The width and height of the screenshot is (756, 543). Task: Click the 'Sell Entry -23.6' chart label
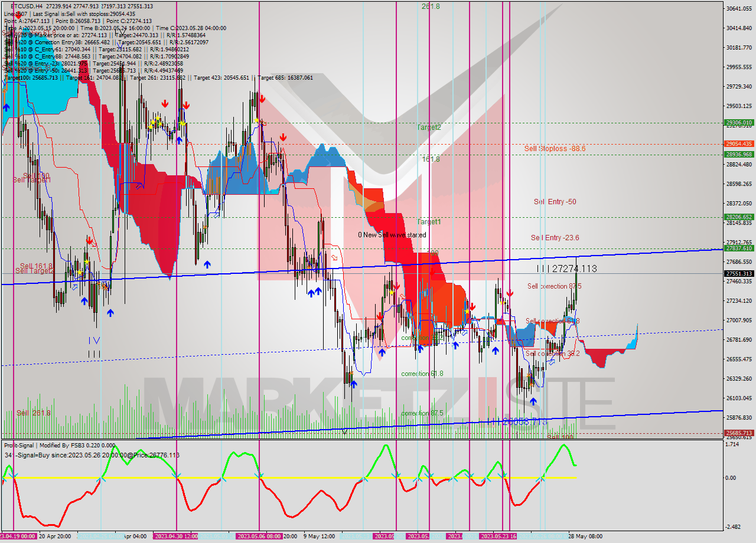pos(555,238)
